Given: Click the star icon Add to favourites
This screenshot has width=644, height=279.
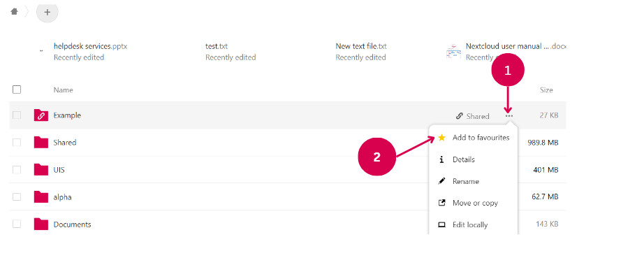Looking at the screenshot, I should (441, 138).
